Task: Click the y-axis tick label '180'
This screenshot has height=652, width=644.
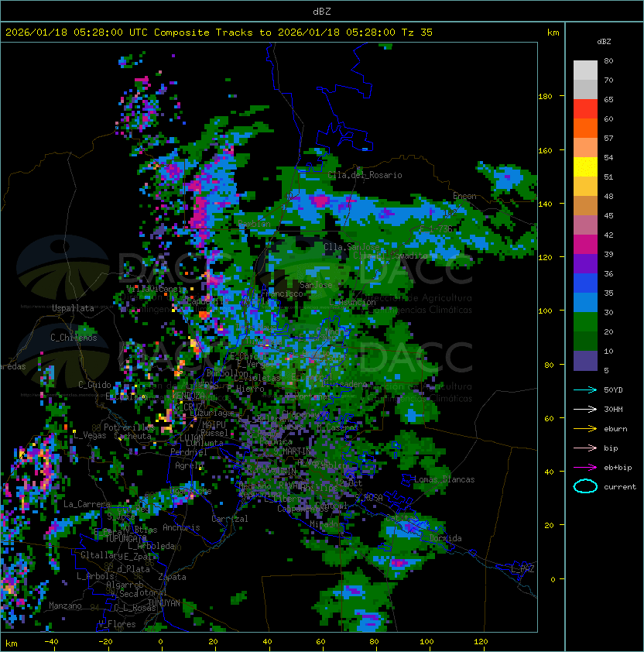Action: coord(545,97)
